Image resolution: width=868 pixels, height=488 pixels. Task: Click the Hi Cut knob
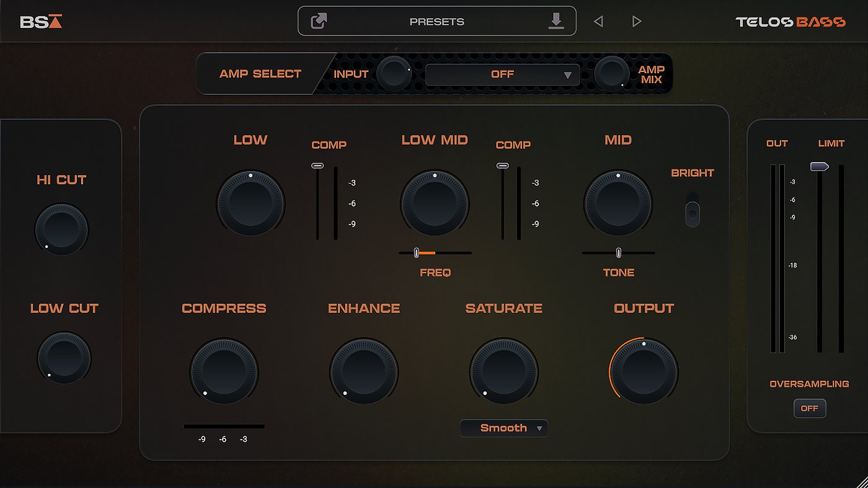point(61,230)
